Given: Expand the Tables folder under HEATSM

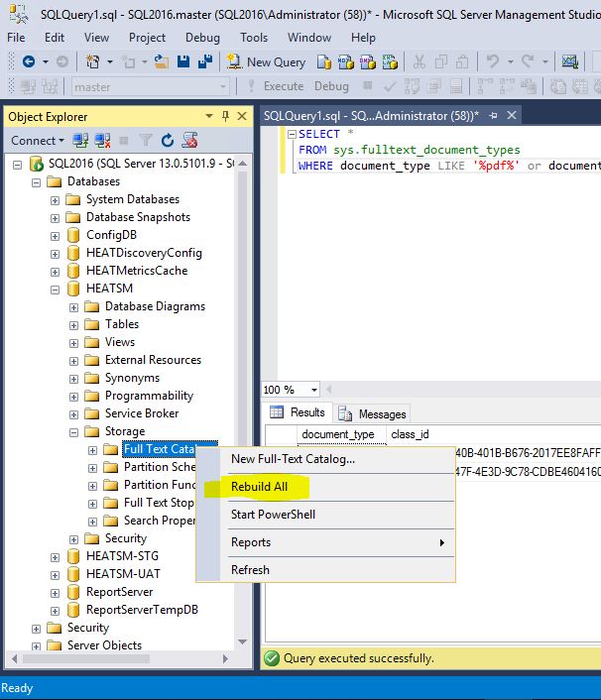Looking at the screenshot, I should pyautogui.click(x=75, y=324).
